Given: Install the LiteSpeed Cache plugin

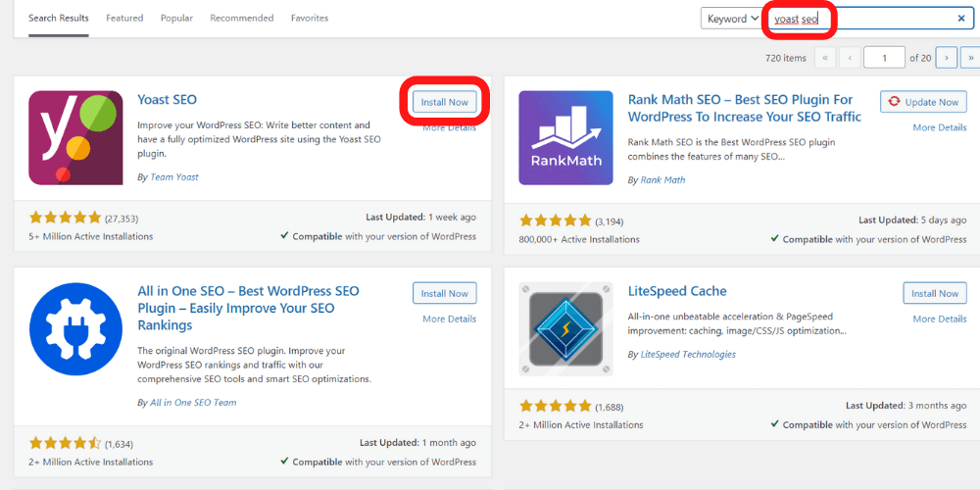Looking at the screenshot, I should [x=935, y=293].
